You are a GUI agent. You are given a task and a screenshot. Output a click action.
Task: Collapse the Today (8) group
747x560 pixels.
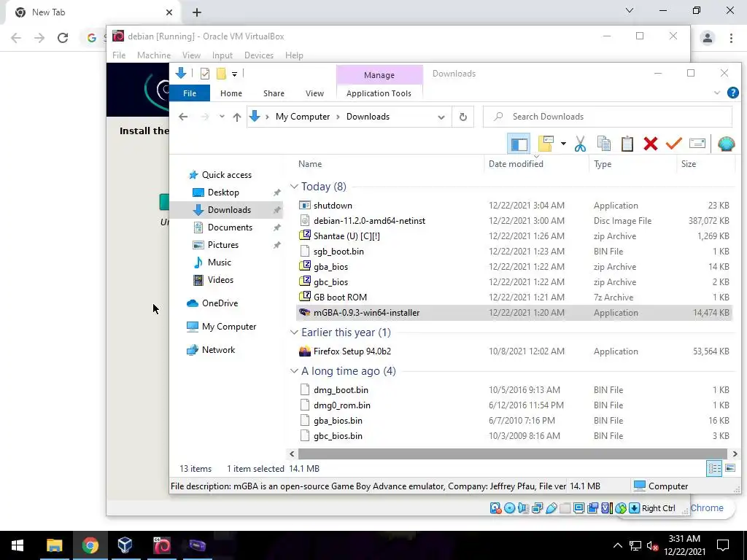pos(294,186)
